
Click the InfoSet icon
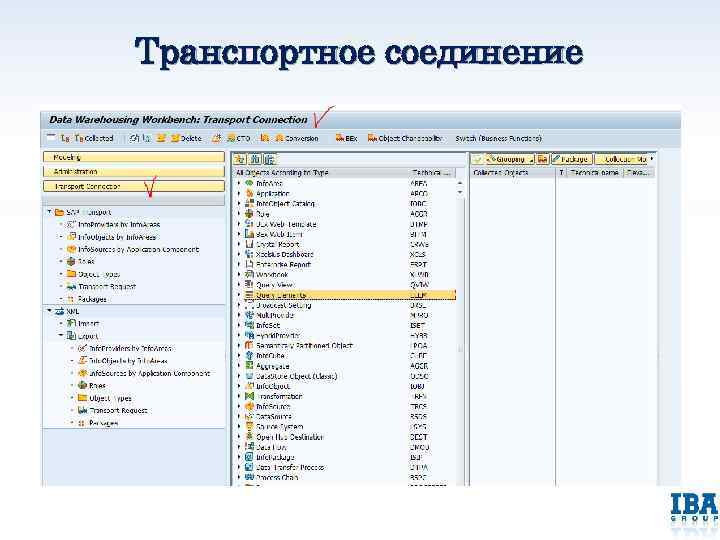pos(249,326)
